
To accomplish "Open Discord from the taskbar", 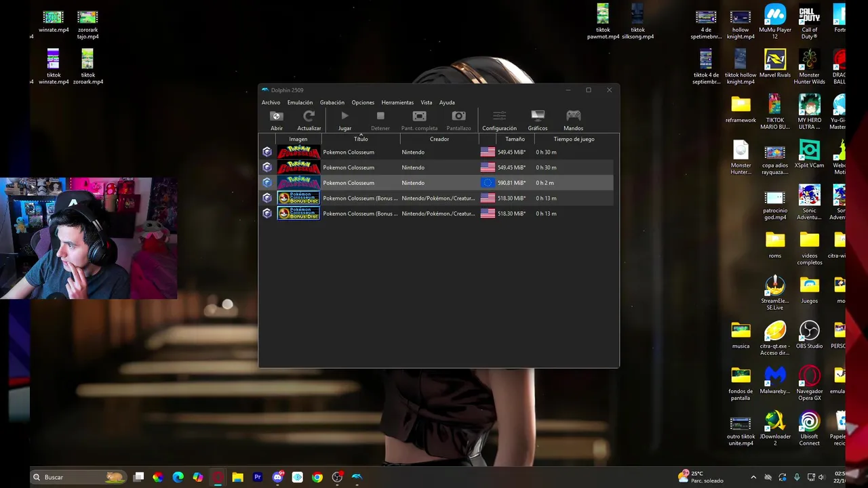I will (277, 477).
